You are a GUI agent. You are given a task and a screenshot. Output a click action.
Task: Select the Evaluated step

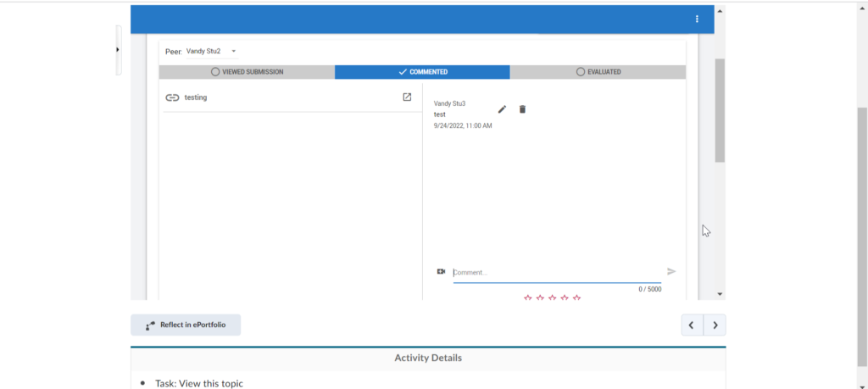(x=598, y=72)
